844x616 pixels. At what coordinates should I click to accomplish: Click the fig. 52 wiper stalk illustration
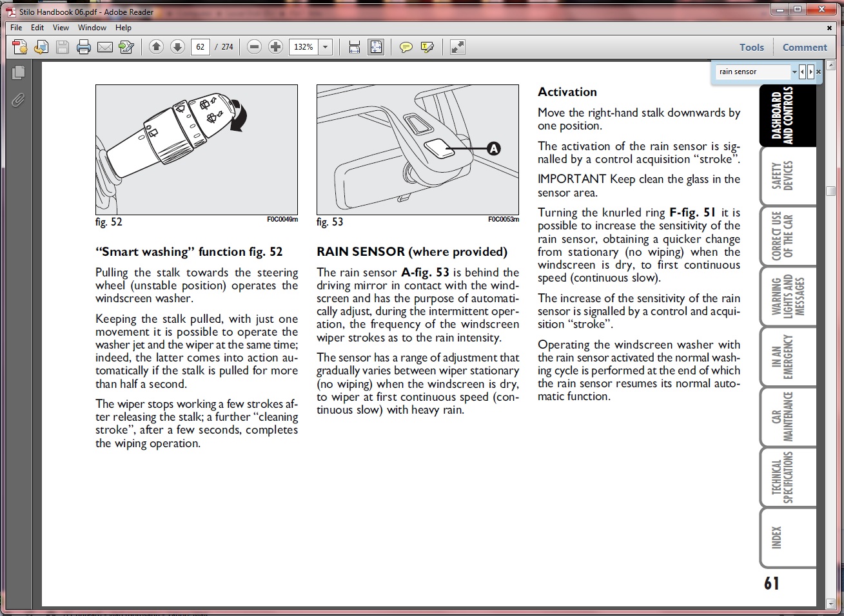[x=197, y=149]
